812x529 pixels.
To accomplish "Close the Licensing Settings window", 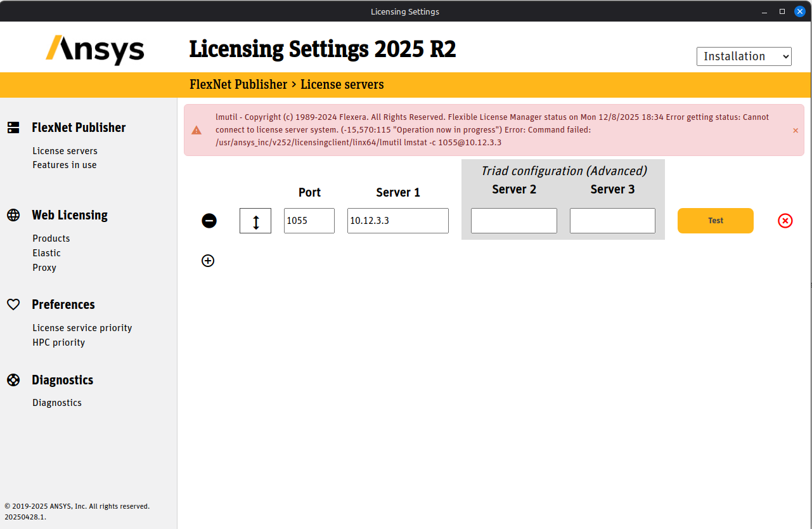I will [x=800, y=11].
